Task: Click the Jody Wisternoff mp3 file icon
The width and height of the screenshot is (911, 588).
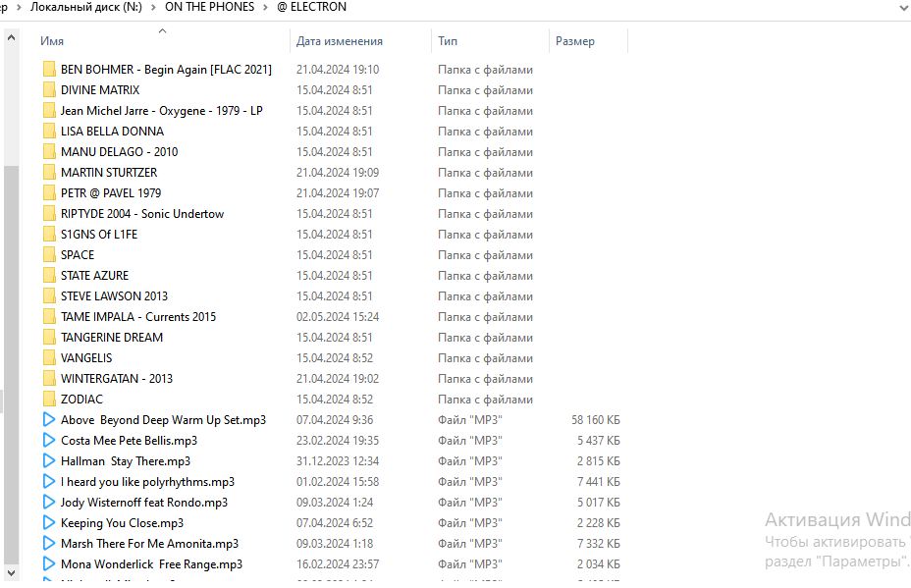Action: [x=49, y=502]
